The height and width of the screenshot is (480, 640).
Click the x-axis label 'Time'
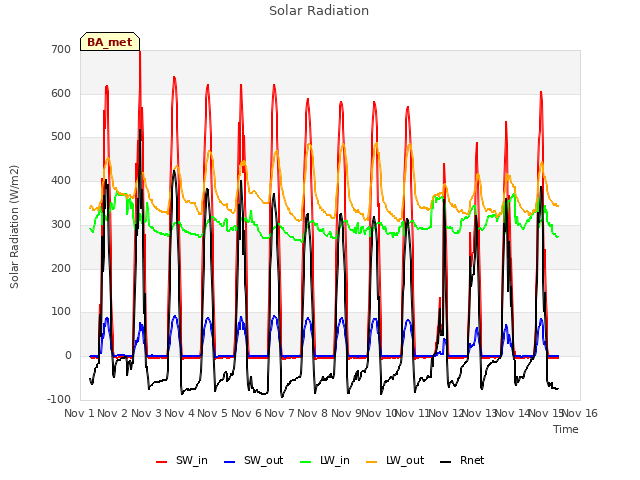click(566, 429)
